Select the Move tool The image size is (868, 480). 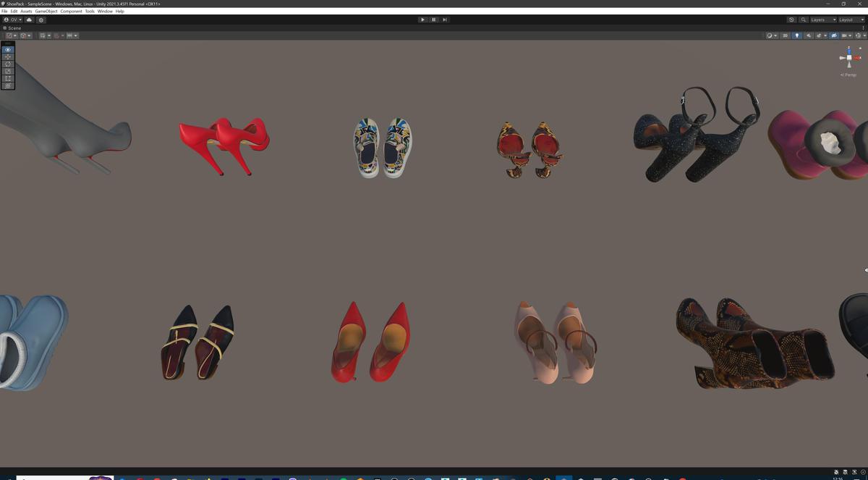point(7,56)
